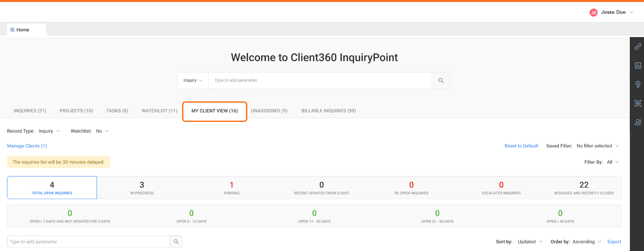The width and height of the screenshot is (644, 251).
Task: Select the Open 5 - 10 Days tile
Action: tap(191, 216)
